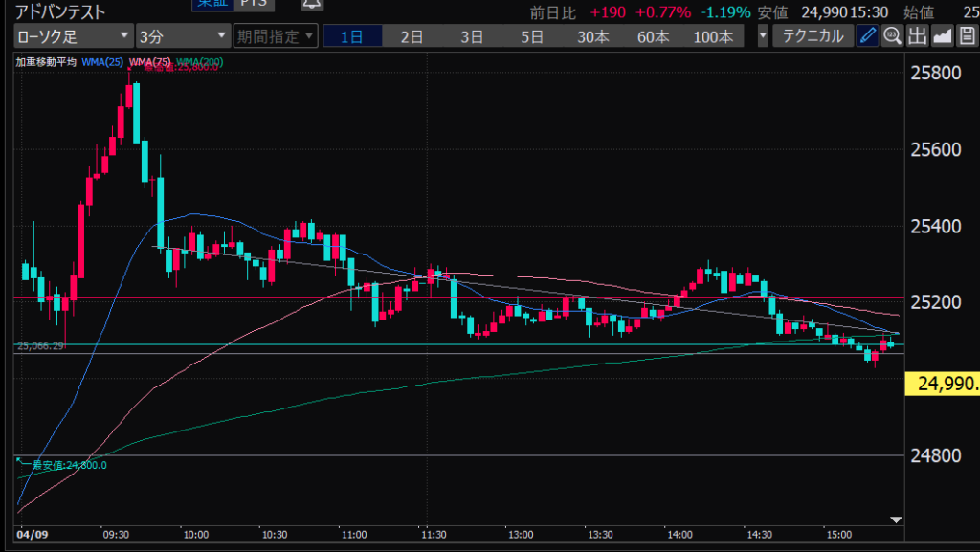Click the alert bell icon

pyautogui.click(x=311, y=5)
